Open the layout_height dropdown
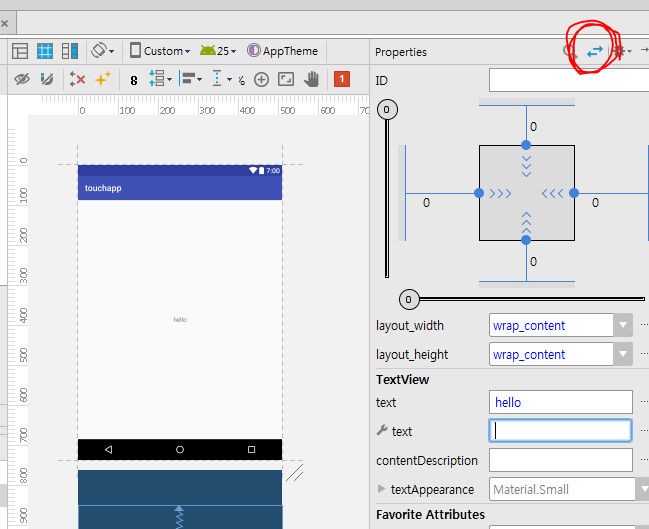 623,354
